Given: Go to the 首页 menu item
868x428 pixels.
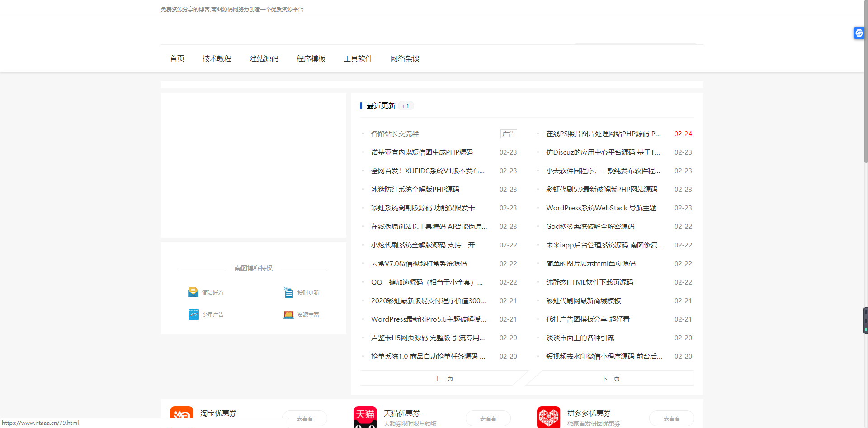Looking at the screenshot, I should pyautogui.click(x=177, y=58).
